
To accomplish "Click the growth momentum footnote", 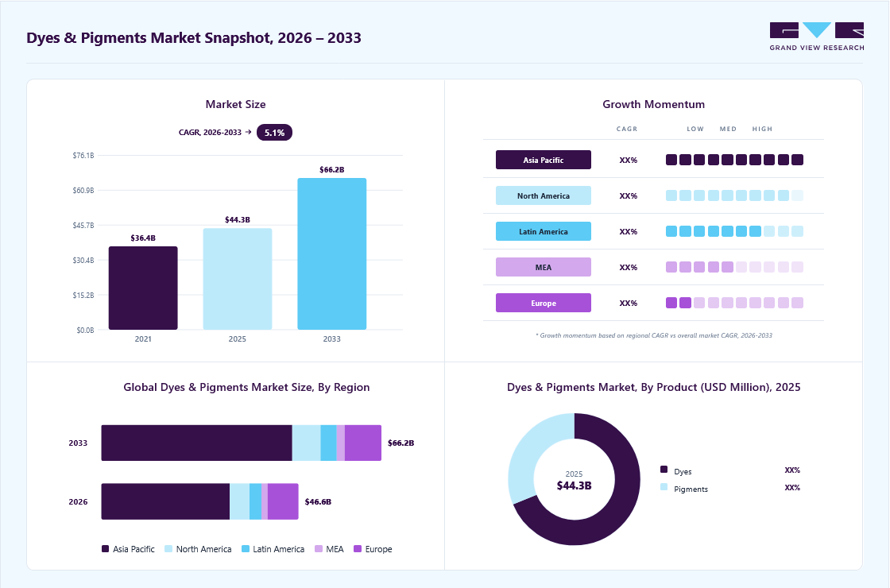I will (654, 335).
